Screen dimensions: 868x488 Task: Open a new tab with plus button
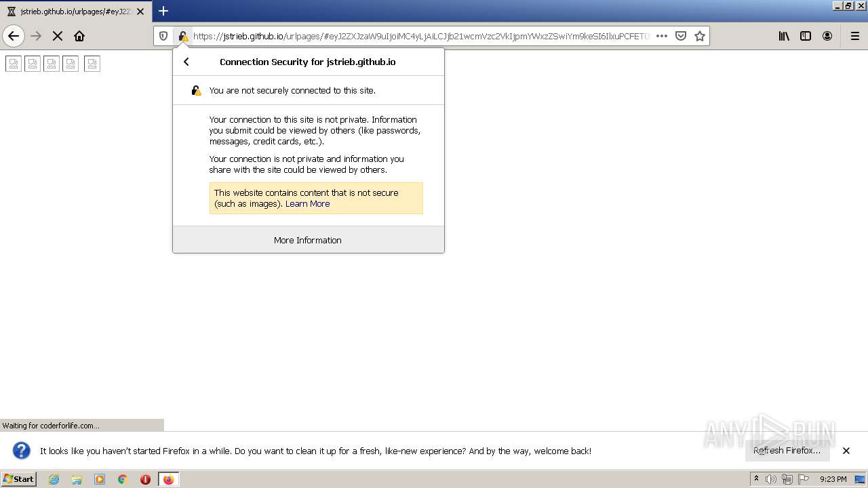tap(163, 11)
